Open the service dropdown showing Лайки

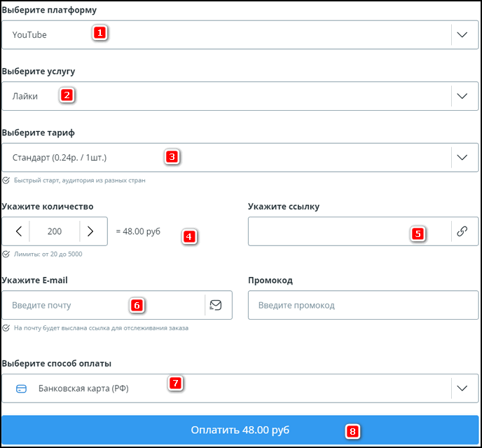[240, 96]
